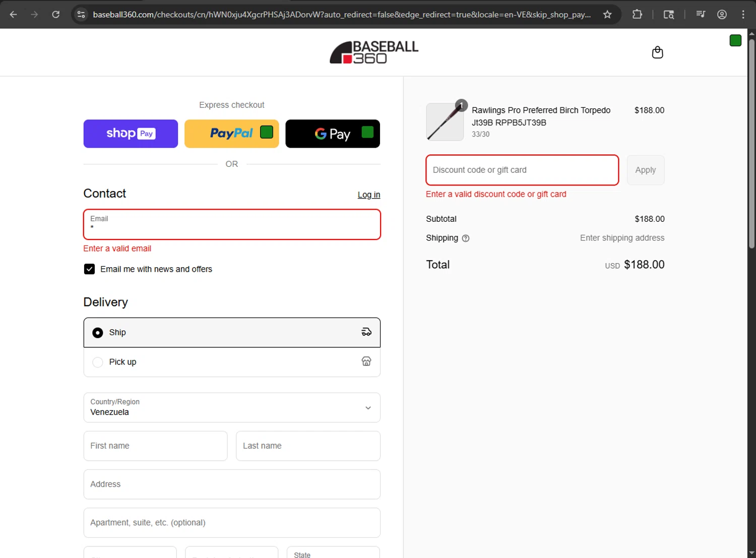Select the Pick up delivery option

point(232,362)
